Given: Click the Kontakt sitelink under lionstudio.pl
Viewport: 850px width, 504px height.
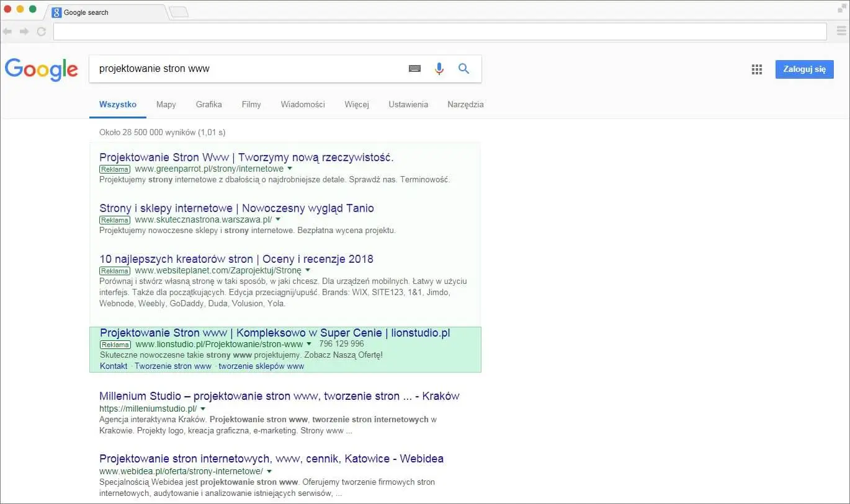Looking at the screenshot, I should pos(113,366).
